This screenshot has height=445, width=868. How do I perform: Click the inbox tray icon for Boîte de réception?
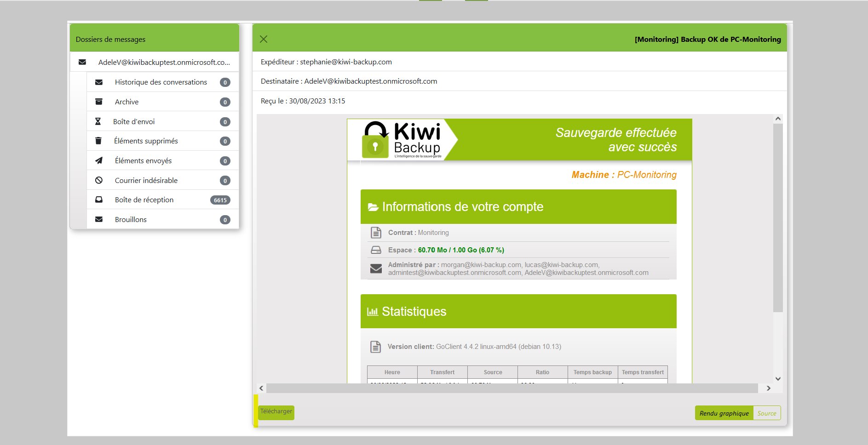pos(98,200)
